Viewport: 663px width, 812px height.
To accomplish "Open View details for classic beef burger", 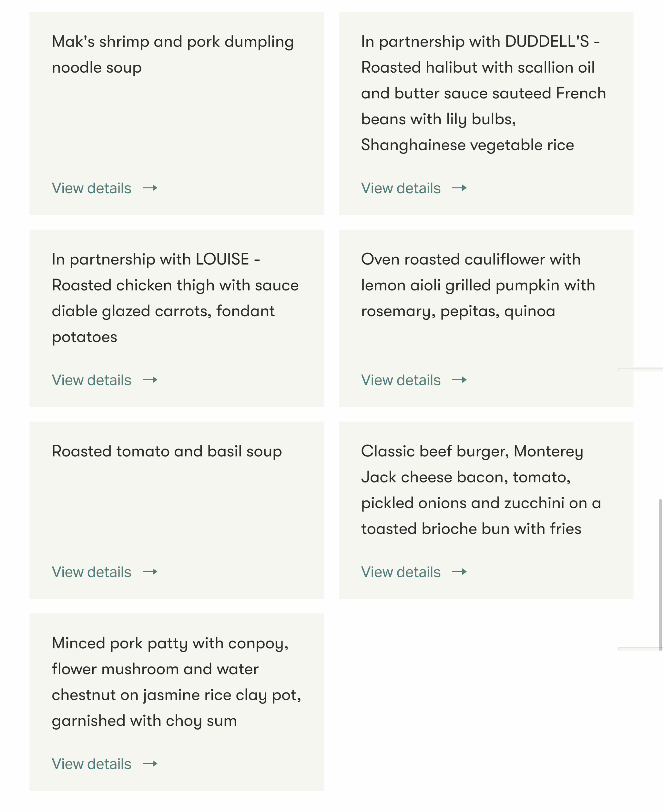I will click(x=401, y=572).
